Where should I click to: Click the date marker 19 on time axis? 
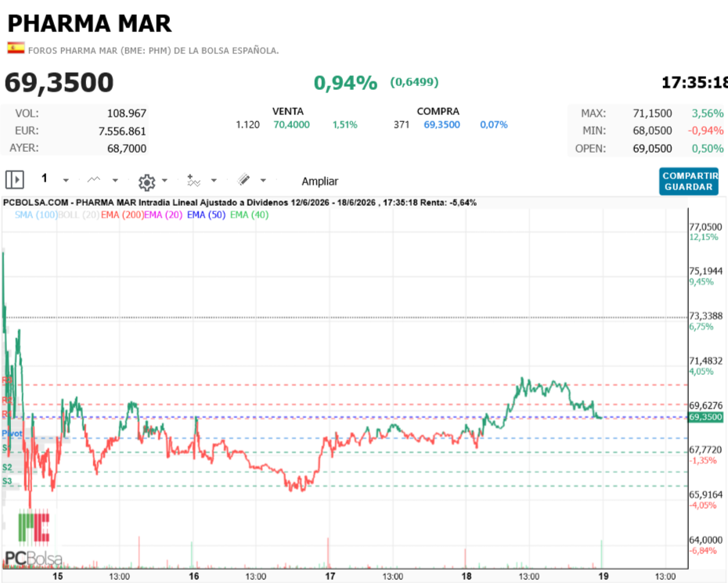point(603,576)
